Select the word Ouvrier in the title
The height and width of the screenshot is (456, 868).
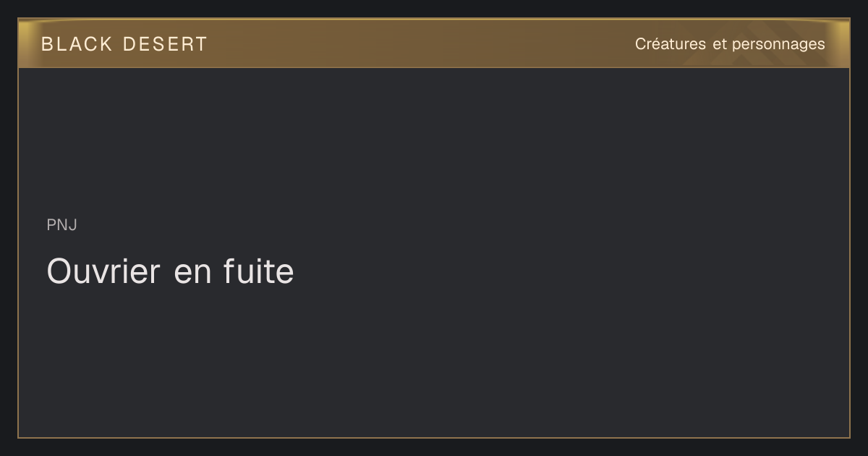103,271
